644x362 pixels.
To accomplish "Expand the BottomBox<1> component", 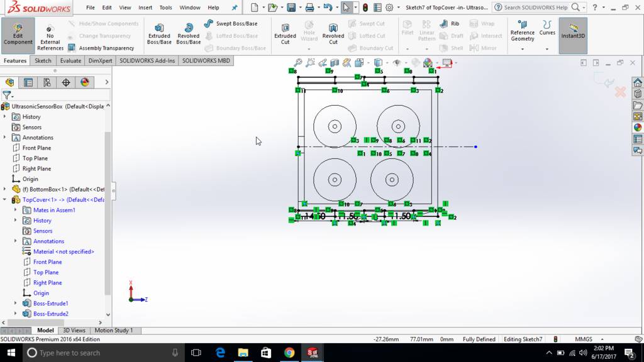I will (x=5, y=189).
